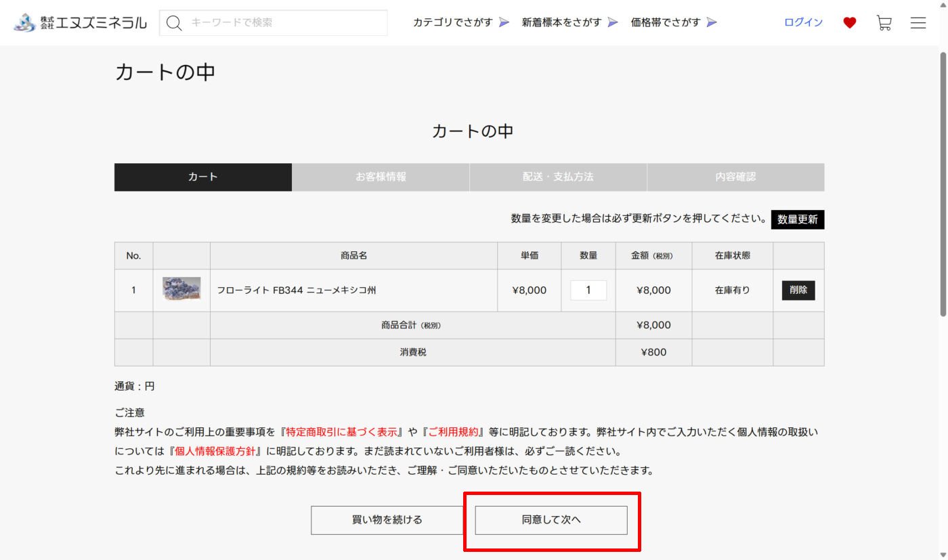Click the ログイン link

[803, 22]
